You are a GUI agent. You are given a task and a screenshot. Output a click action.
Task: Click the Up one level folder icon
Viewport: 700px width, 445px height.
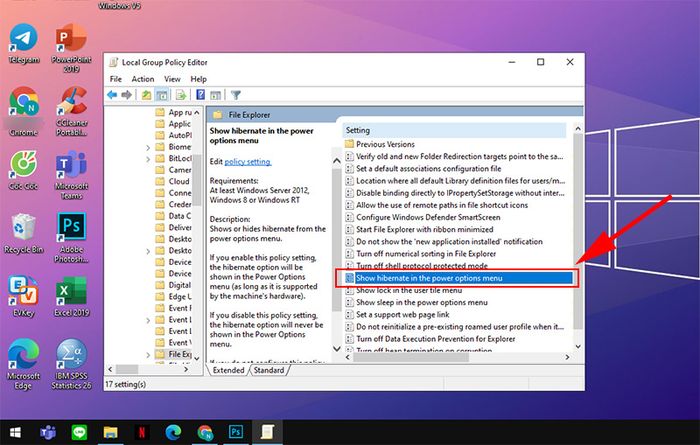point(146,95)
